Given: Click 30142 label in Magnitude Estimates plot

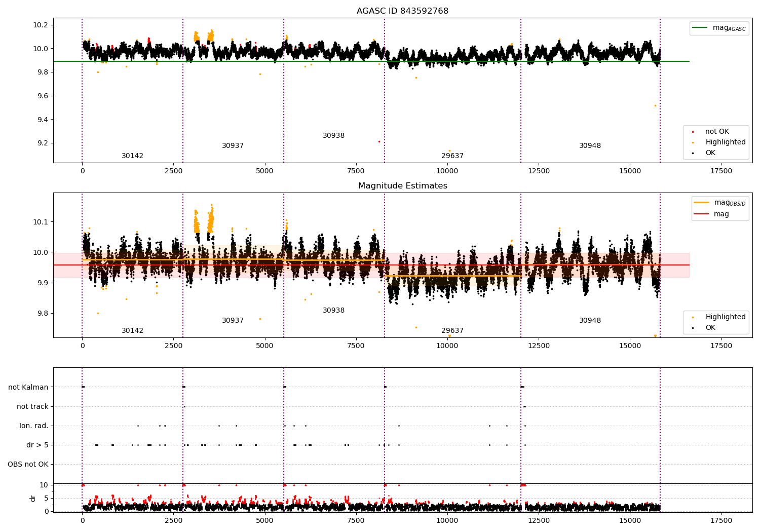Looking at the screenshot, I should coord(132,330).
